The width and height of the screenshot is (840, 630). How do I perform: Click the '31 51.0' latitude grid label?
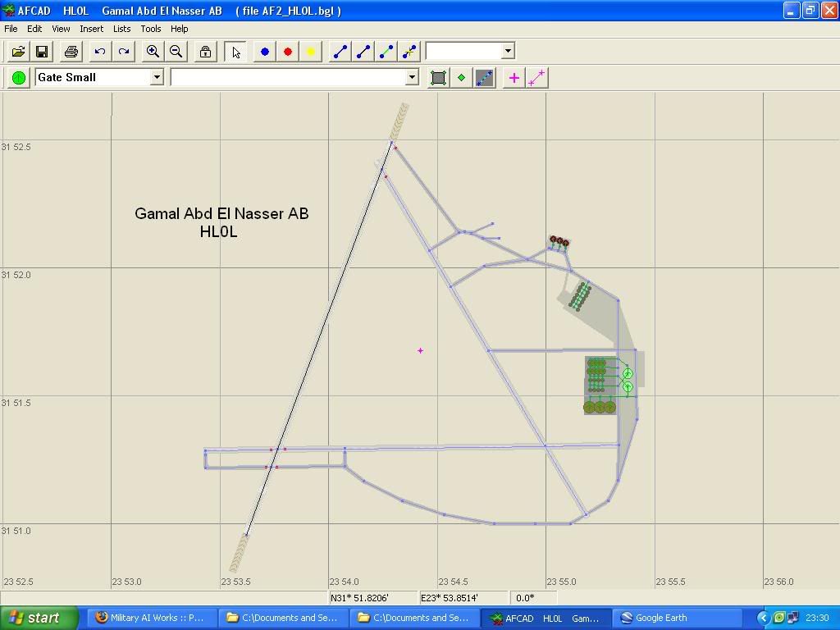(x=16, y=531)
